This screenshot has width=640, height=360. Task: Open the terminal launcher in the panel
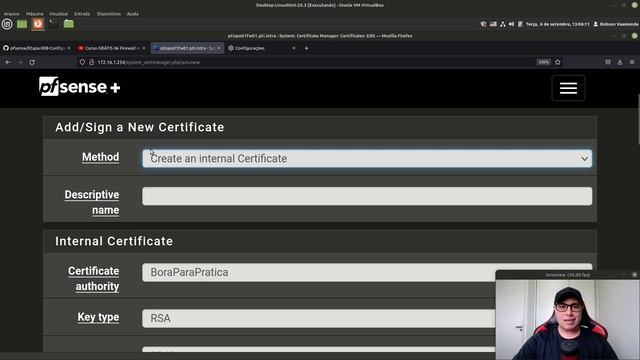click(x=53, y=24)
